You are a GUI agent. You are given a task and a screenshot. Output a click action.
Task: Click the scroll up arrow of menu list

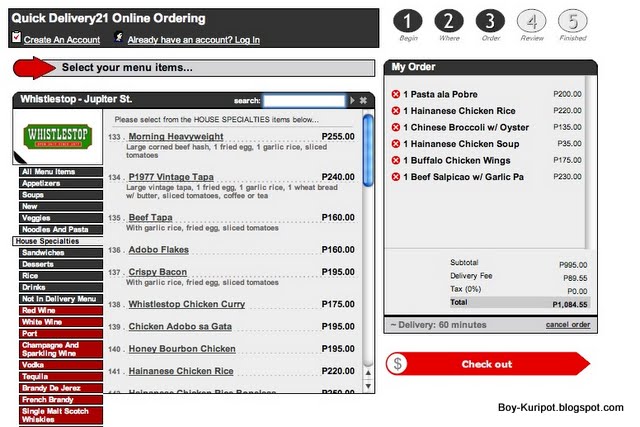[x=368, y=373]
